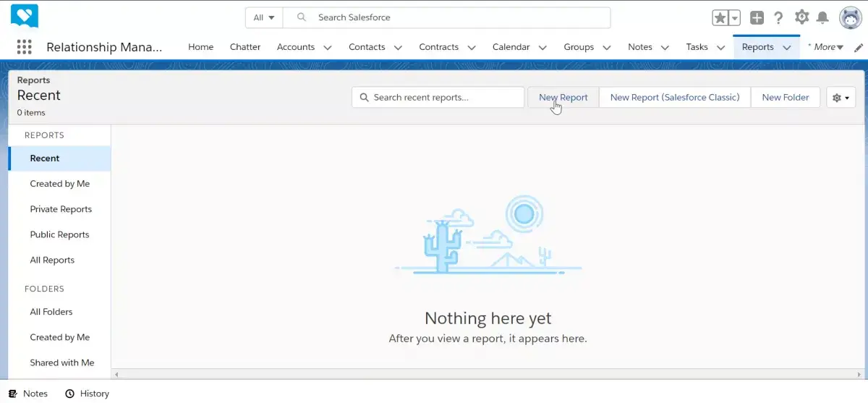The width and height of the screenshot is (868, 403).
Task: Open the More navigation menu
Action: (x=826, y=47)
